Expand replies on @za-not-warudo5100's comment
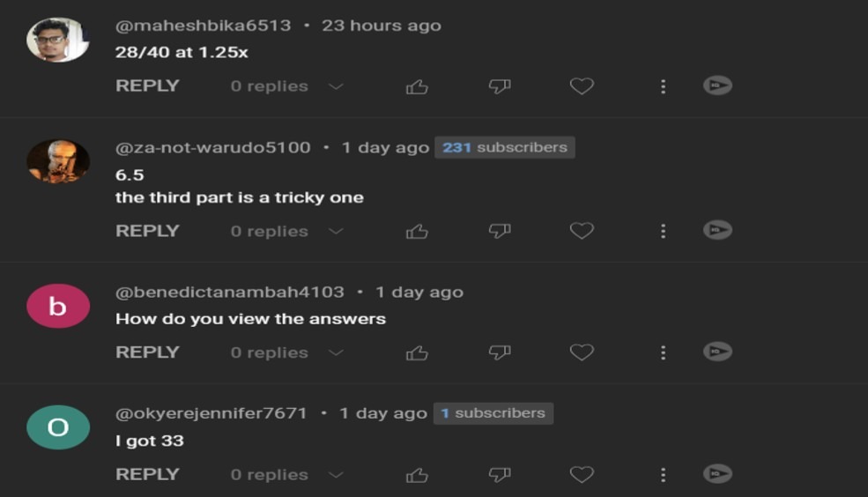Image resolution: width=868 pixels, height=497 pixels. 335,231
